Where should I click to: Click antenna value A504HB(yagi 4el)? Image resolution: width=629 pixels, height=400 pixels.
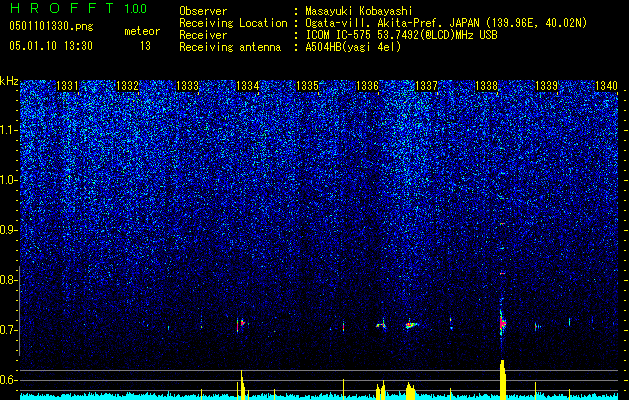pyautogui.click(x=353, y=47)
